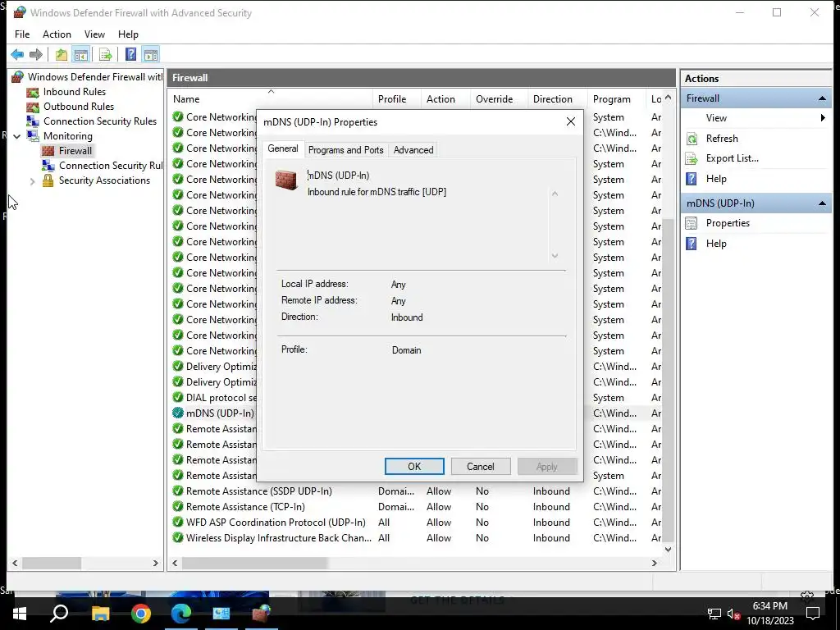Open the File menu
The width and height of the screenshot is (840, 630).
22,34
